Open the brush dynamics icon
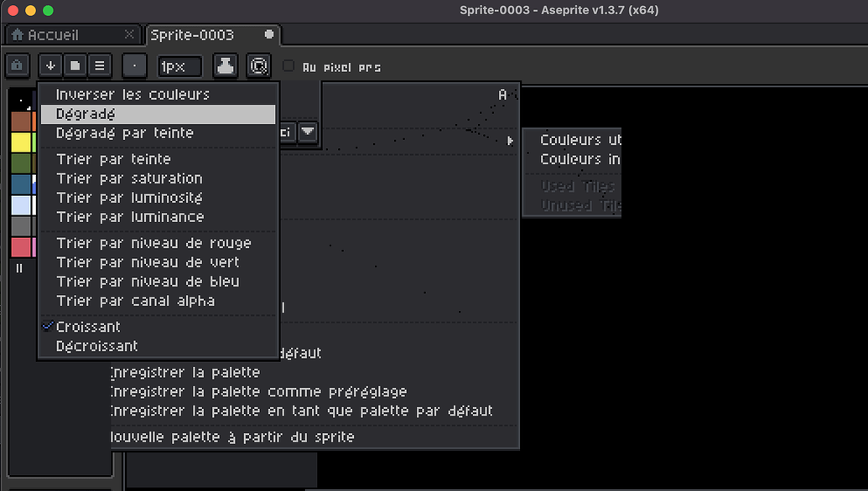Screen dimensions: 868x491 coord(258,65)
